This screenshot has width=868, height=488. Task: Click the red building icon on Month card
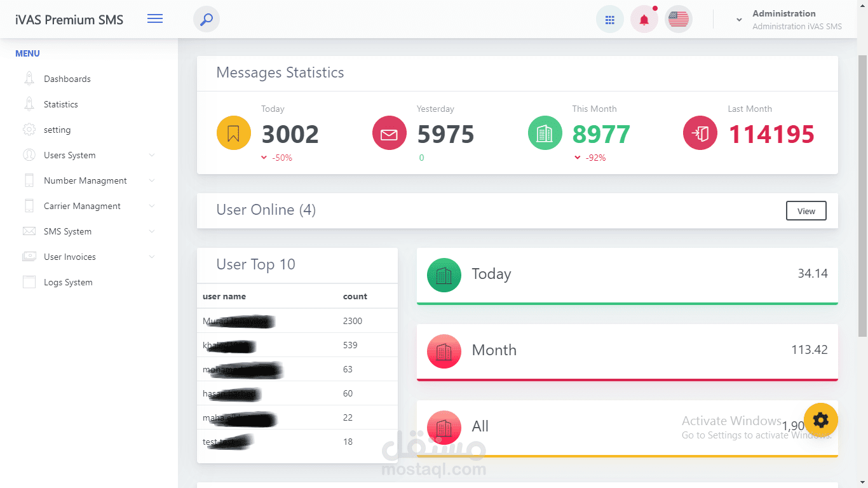tap(444, 351)
